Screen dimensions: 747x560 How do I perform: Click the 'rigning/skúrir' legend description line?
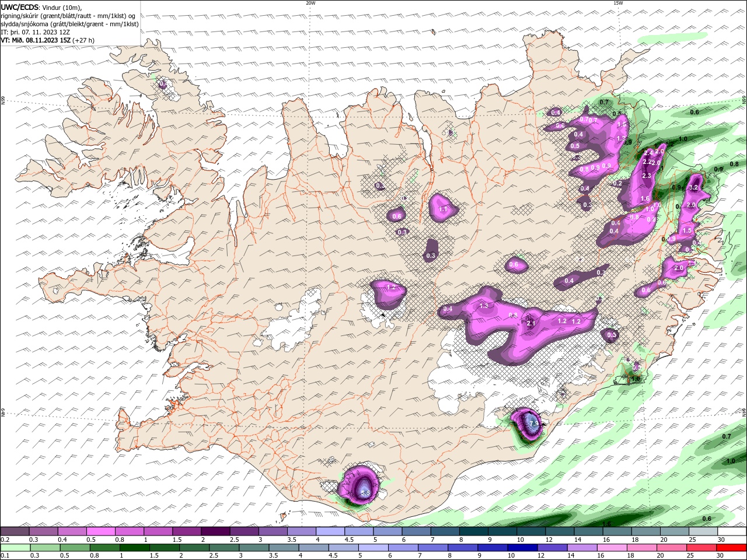(68, 16)
